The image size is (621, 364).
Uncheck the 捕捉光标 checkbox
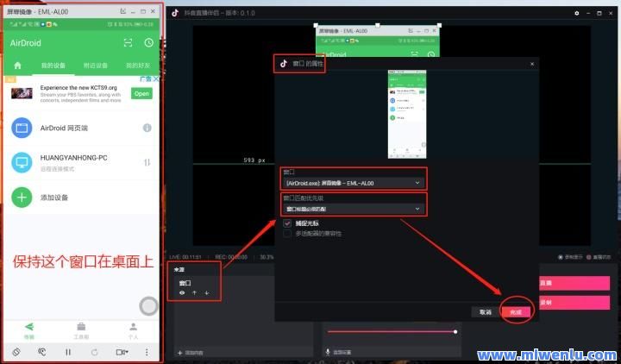pos(287,223)
